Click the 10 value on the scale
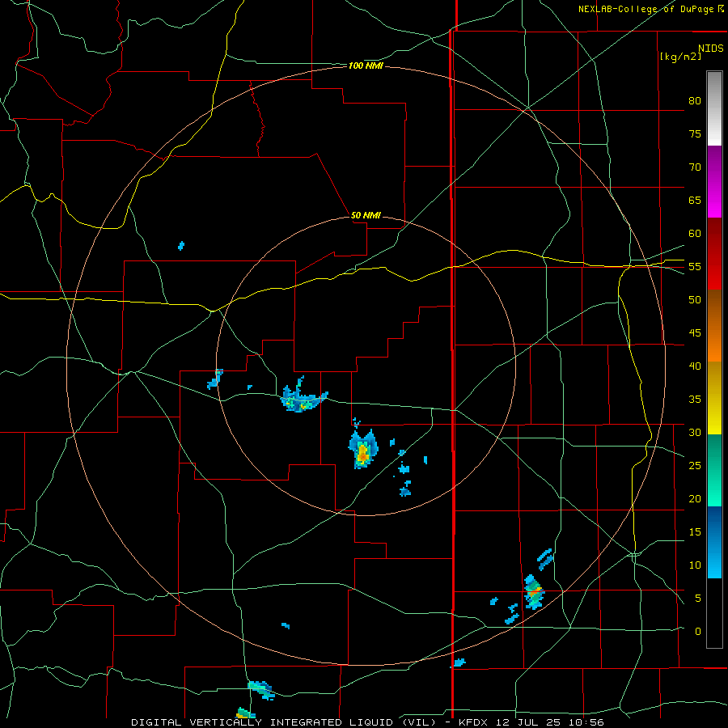The width and height of the screenshot is (728, 728). tap(695, 565)
